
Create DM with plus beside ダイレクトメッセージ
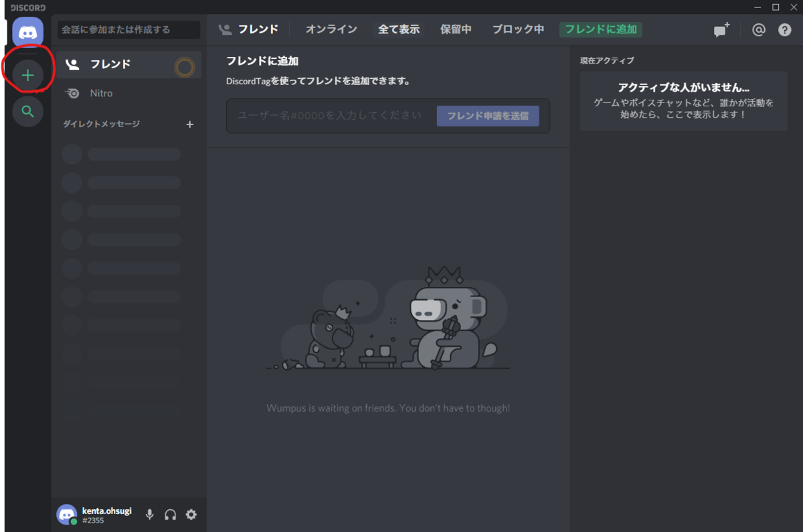click(189, 124)
